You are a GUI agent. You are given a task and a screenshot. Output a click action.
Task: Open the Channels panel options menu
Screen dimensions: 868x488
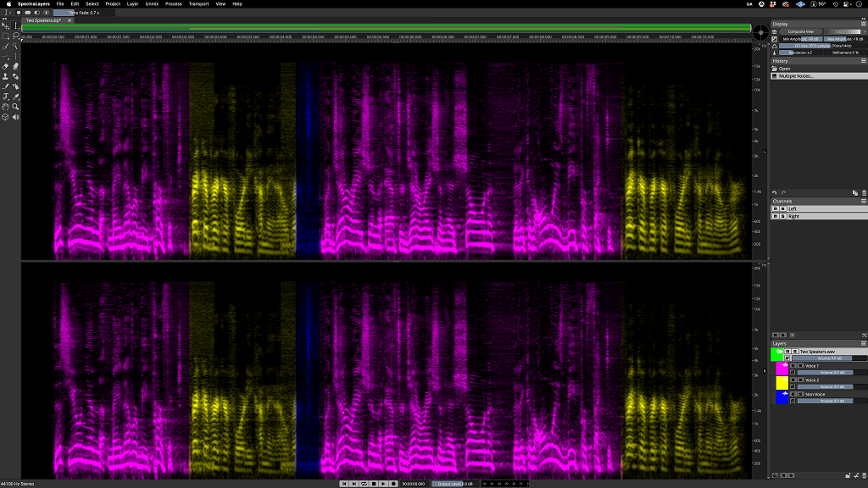click(x=863, y=201)
